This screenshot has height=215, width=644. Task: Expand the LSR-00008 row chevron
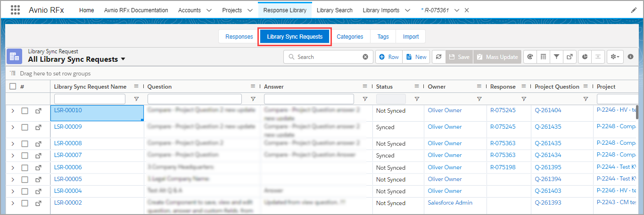(13, 144)
